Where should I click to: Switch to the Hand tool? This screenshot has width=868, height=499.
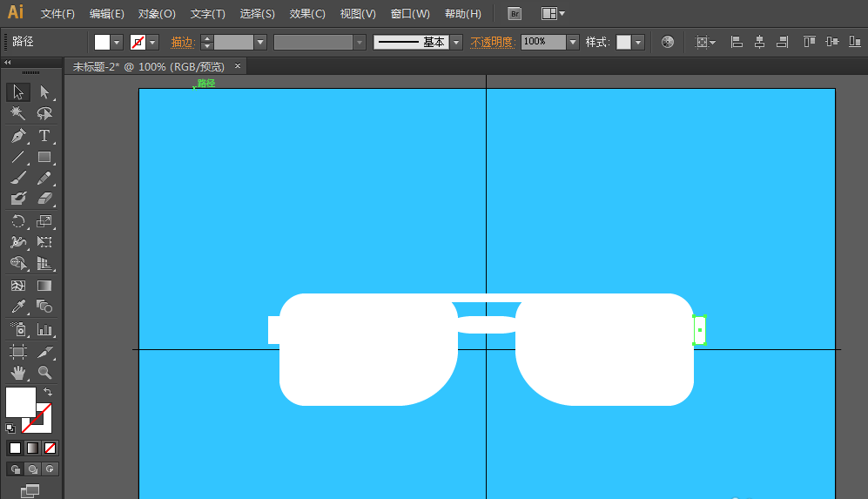pyautogui.click(x=18, y=373)
